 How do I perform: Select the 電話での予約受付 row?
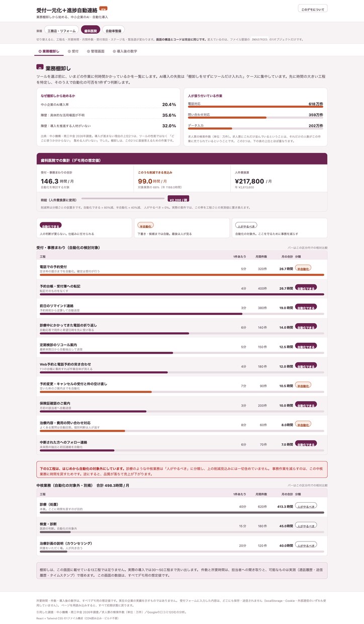pyautogui.click(x=182, y=269)
